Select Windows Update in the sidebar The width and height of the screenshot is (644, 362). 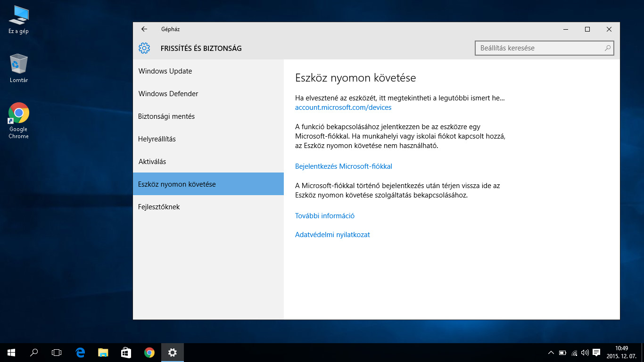(165, 71)
